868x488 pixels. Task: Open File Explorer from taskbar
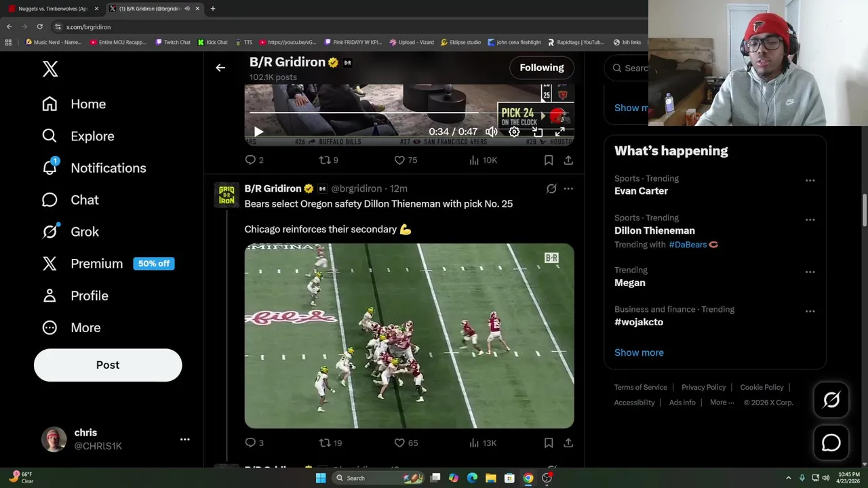pos(490,478)
